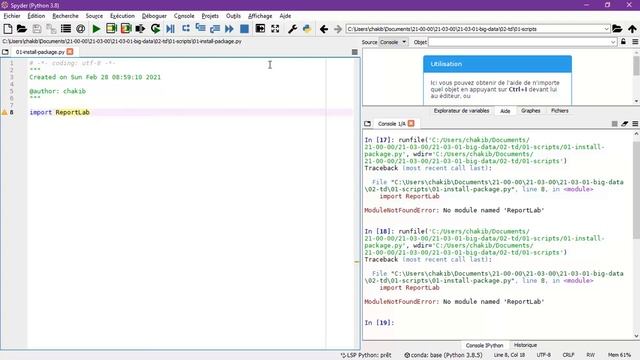The height and width of the screenshot is (360, 640).
Task: Interrupt kernel gray square in console
Action: [614, 123]
